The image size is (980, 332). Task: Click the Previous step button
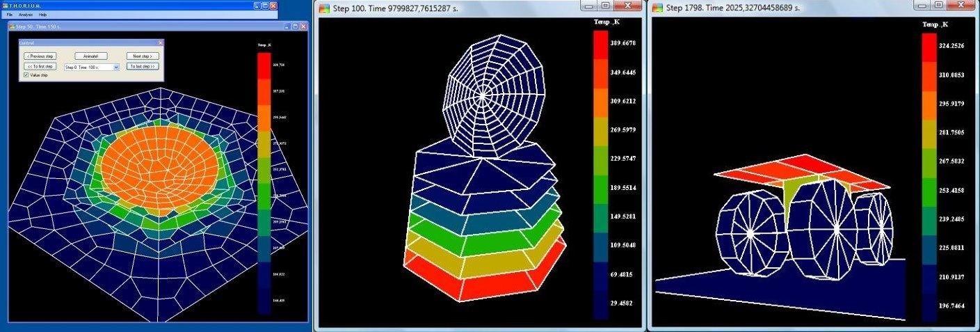click(x=40, y=56)
